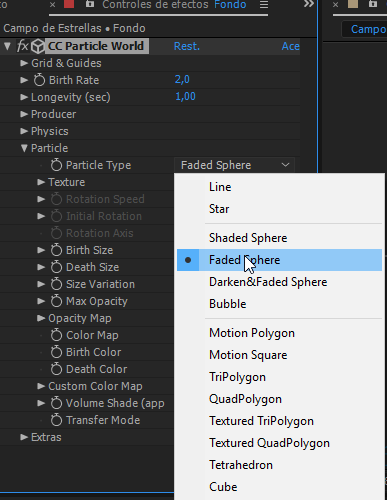
Task: Toggle Particle Type stopwatch
Action: [56, 165]
